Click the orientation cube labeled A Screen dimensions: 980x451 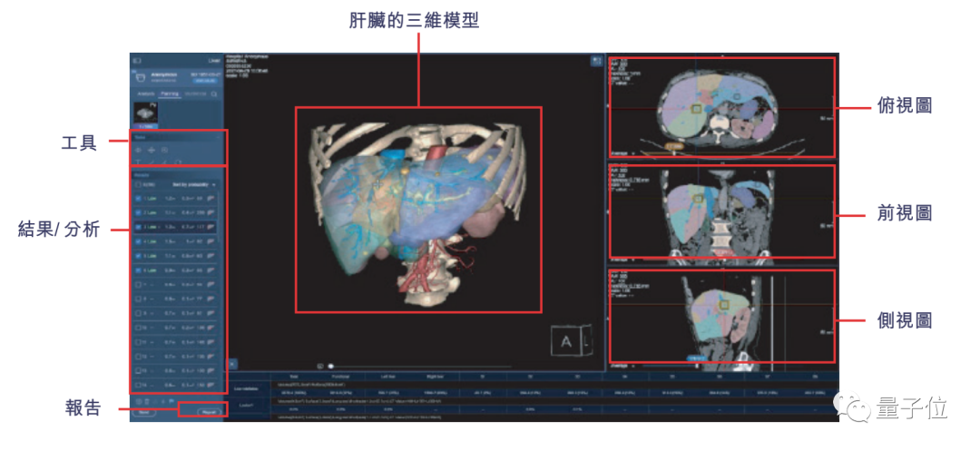coord(567,342)
